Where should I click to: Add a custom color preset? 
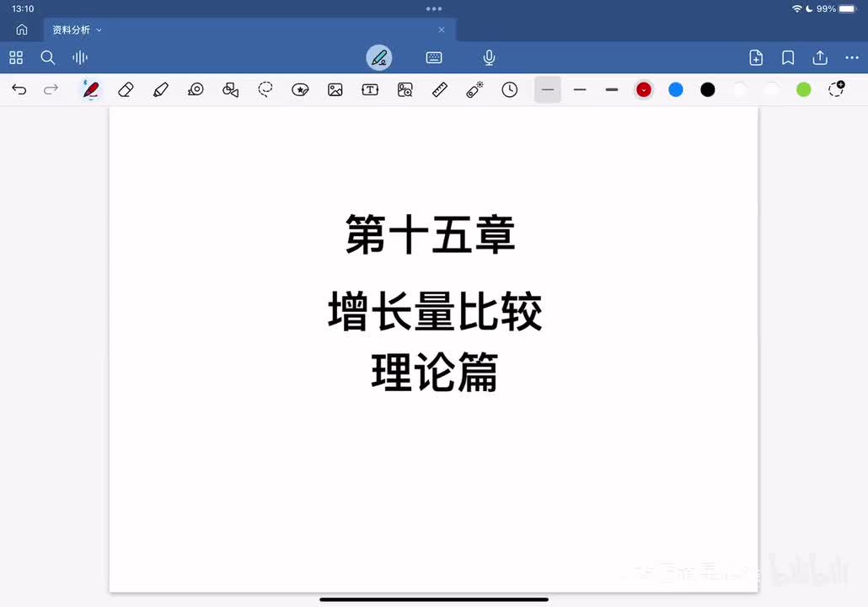click(x=836, y=89)
